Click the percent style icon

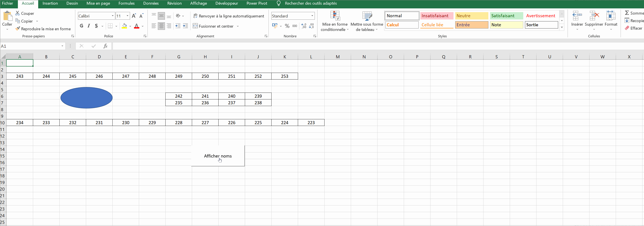pyautogui.click(x=287, y=26)
